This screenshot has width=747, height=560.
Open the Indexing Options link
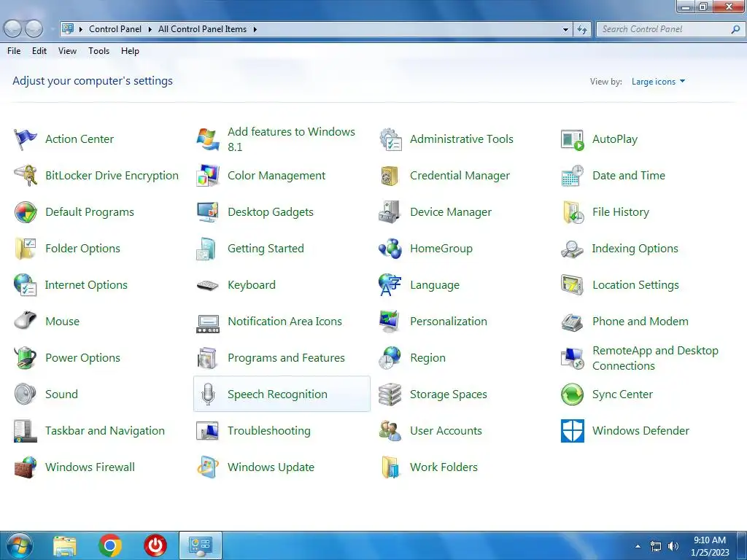pos(635,249)
